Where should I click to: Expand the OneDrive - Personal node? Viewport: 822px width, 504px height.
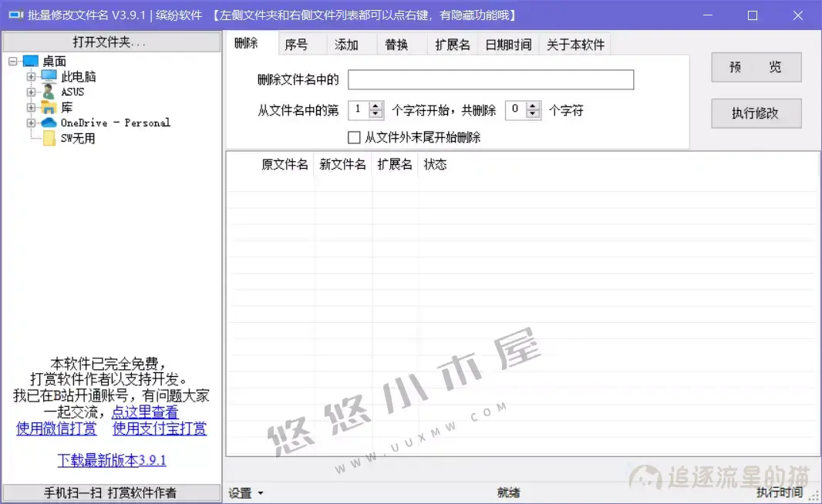[x=31, y=123]
